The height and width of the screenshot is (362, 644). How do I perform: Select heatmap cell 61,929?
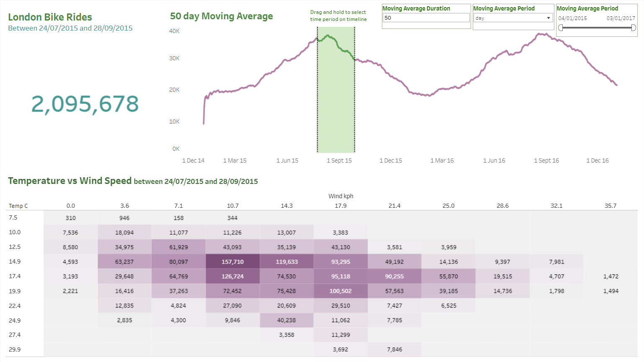point(178,247)
